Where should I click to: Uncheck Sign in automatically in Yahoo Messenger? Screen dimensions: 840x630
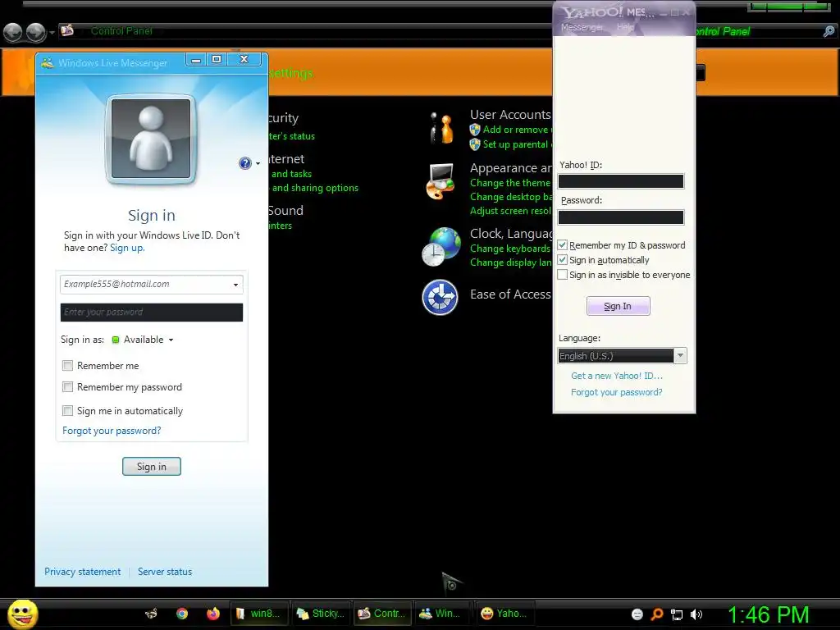[563, 260]
